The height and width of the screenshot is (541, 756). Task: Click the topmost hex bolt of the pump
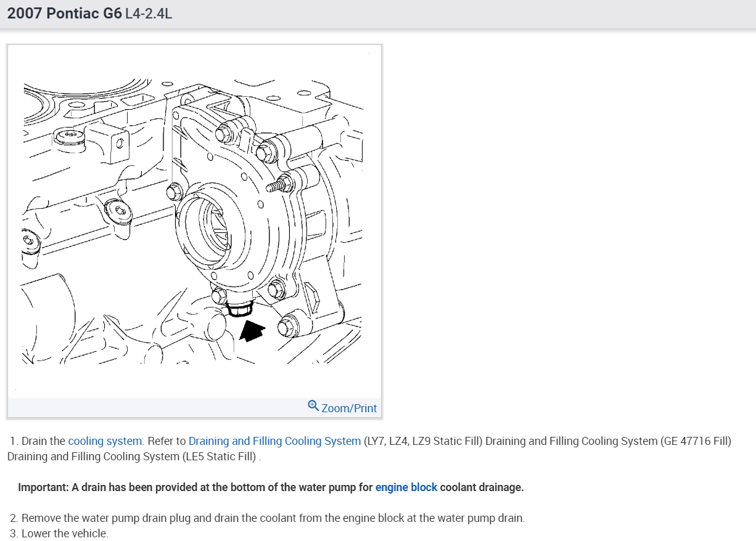tap(223, 132)
